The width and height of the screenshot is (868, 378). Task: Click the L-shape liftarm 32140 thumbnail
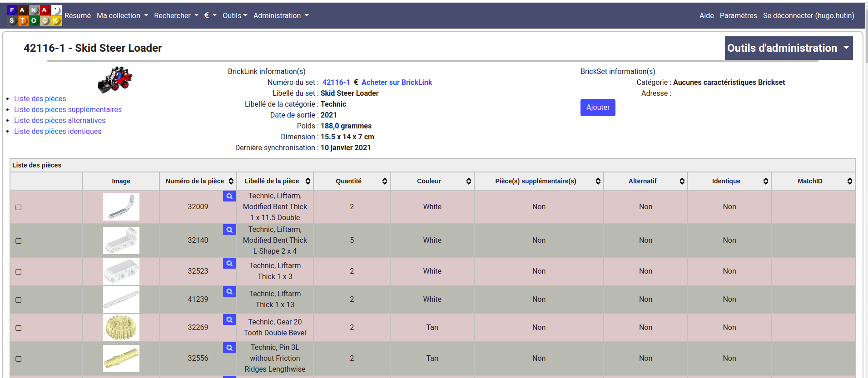121,241
